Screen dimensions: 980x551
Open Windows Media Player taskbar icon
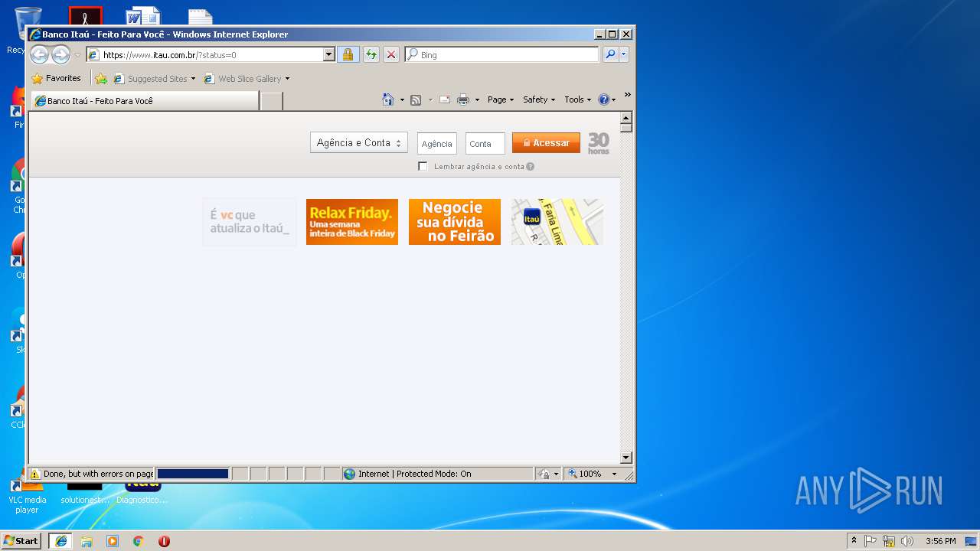point(113,541)
